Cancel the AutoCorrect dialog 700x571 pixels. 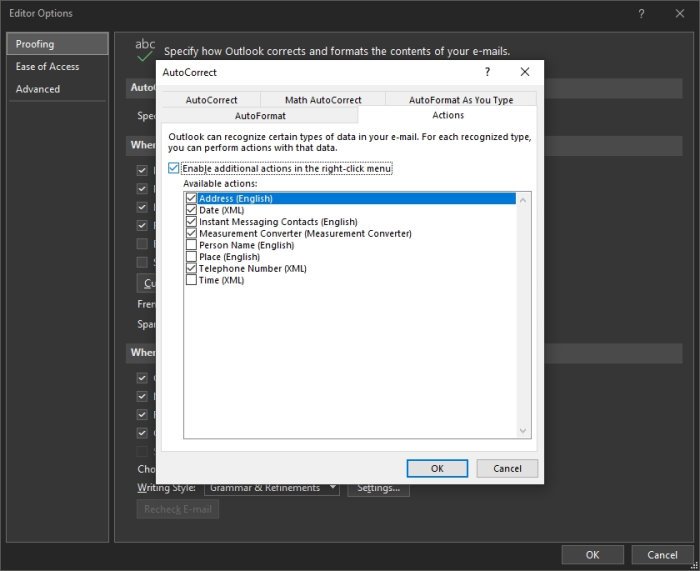tap(507, 468)
